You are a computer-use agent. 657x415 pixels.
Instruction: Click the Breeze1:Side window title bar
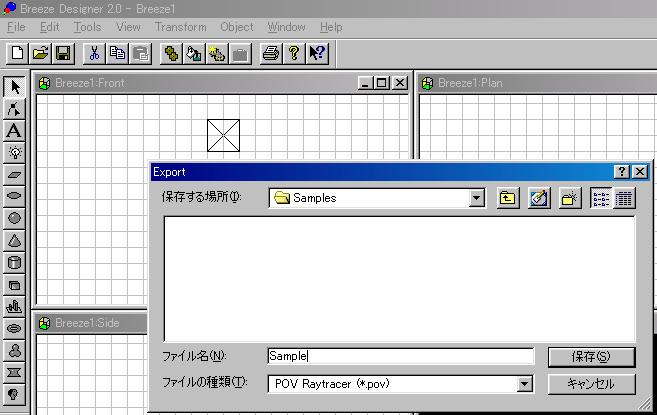[91, 323]
